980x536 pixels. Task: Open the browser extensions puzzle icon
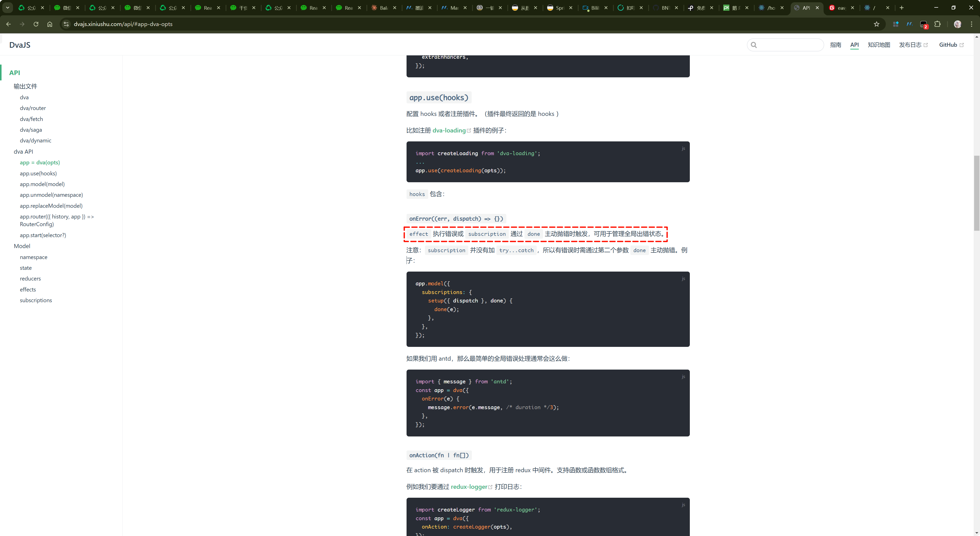point(937,24)
